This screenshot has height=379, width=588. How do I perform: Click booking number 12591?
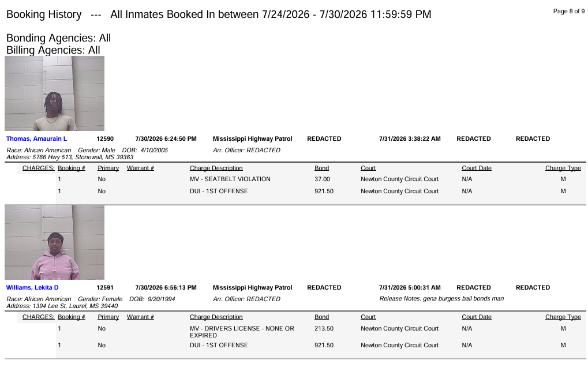(105, 287)
